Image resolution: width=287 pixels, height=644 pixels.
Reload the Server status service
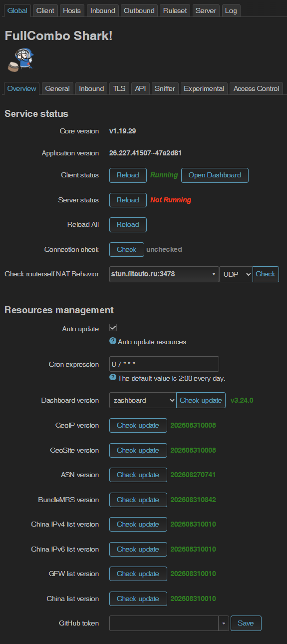(128, 200)
